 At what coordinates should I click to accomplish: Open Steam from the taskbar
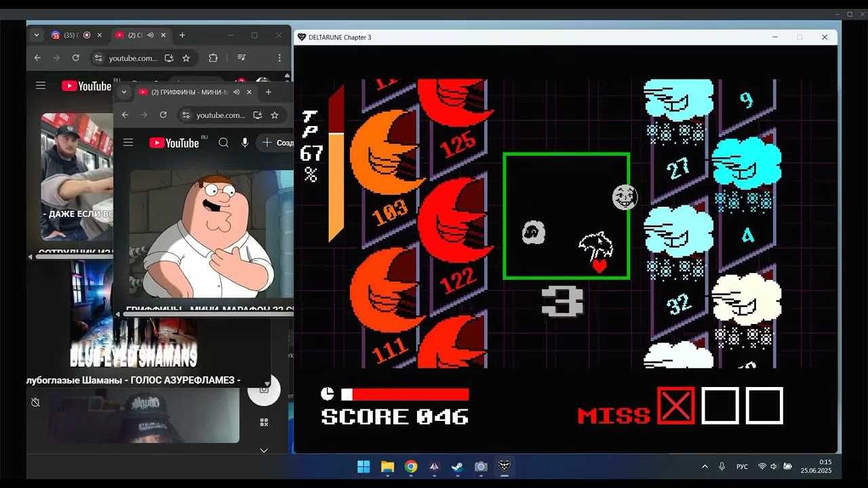pos(458,466)
